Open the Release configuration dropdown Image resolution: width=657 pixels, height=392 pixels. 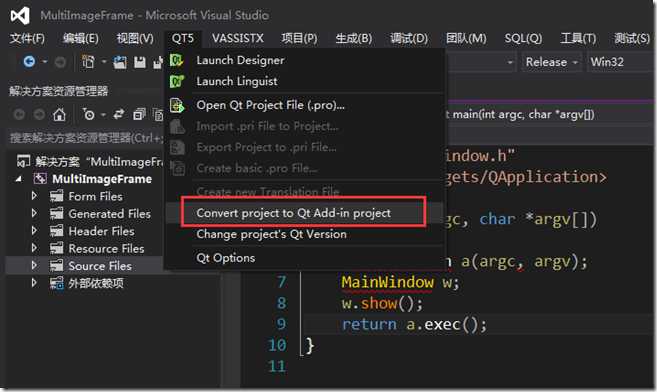(551, 62)
